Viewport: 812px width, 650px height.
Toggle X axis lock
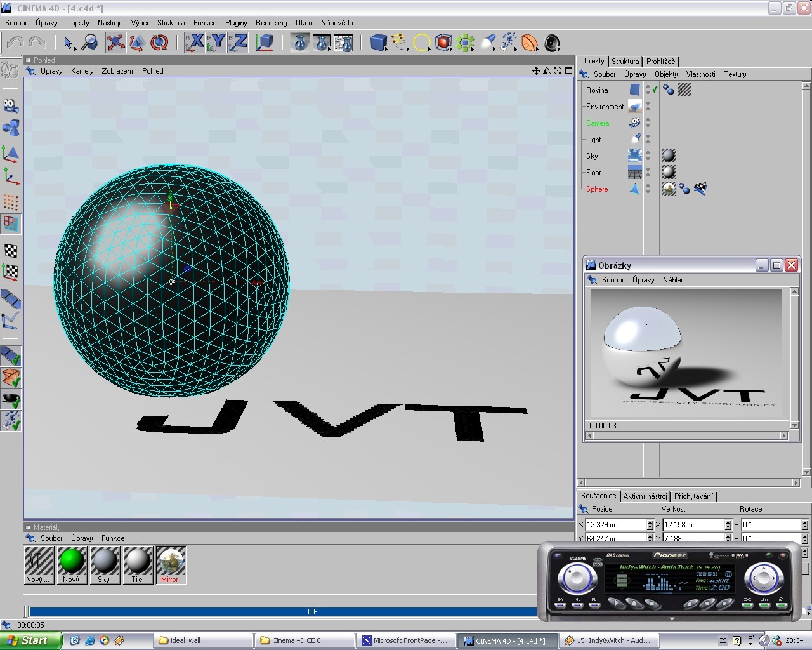[x=195, y=43]
